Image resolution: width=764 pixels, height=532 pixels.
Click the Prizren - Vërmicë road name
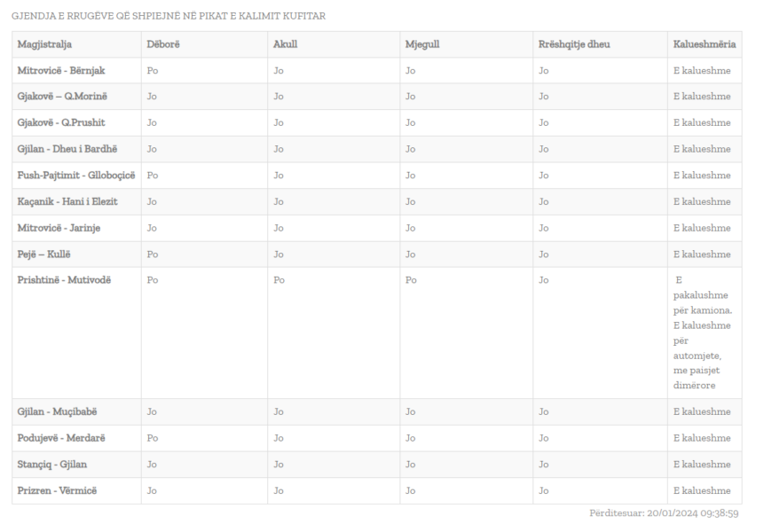[x=57, y=490]
